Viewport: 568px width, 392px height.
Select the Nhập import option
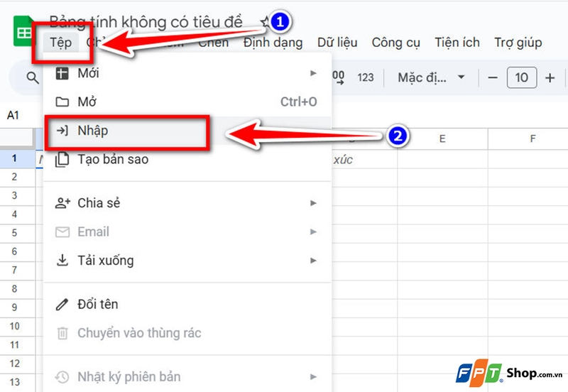(x=187, y=131)
